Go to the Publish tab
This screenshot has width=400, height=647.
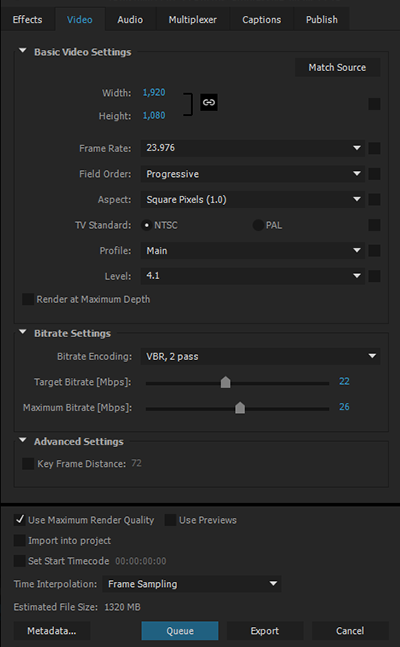point(322,19)
